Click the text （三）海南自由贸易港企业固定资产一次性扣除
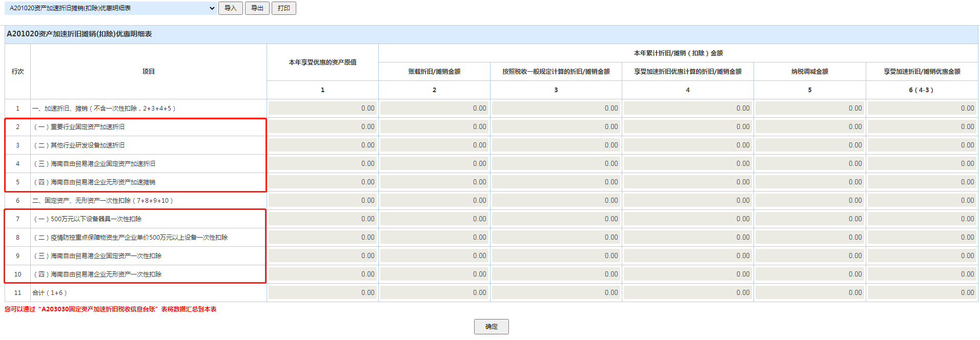 pos(97,256)
